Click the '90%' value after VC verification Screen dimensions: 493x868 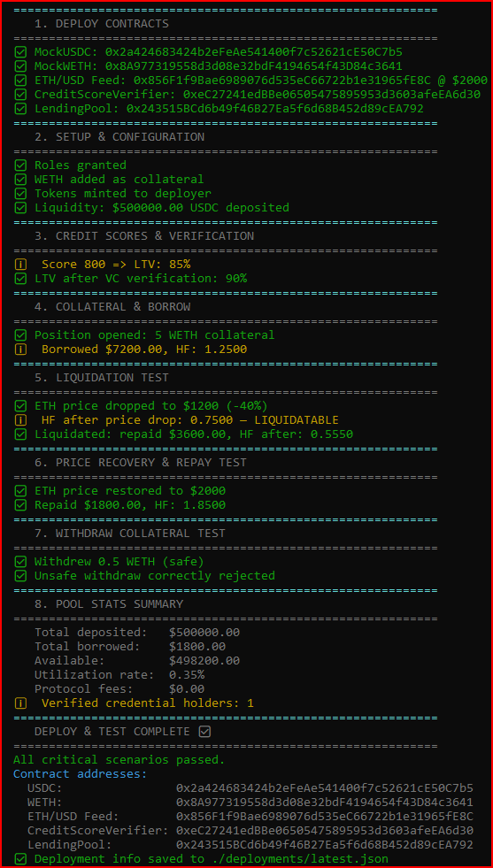pyautogui.click(x=236, y=279)
